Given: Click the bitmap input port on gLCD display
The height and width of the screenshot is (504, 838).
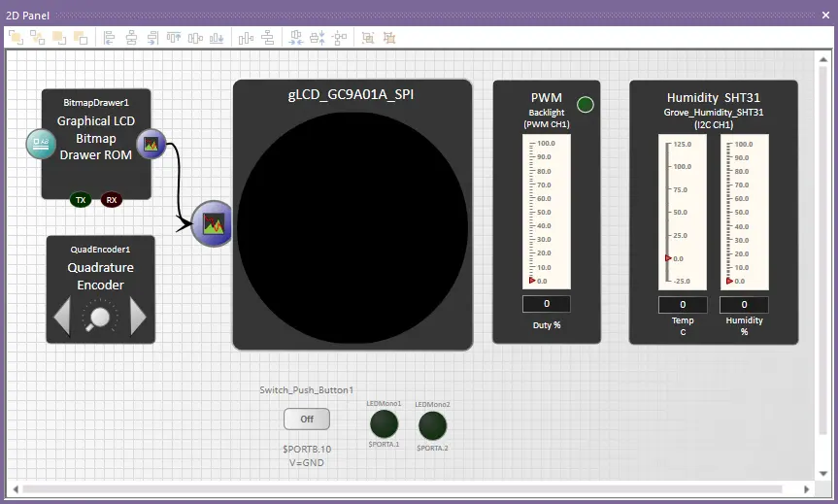Looking at the screenshot, I should tap(213, 224).
